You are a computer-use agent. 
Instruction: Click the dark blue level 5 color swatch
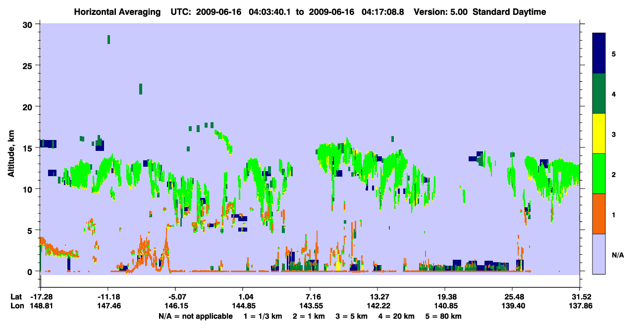point(599,53)
